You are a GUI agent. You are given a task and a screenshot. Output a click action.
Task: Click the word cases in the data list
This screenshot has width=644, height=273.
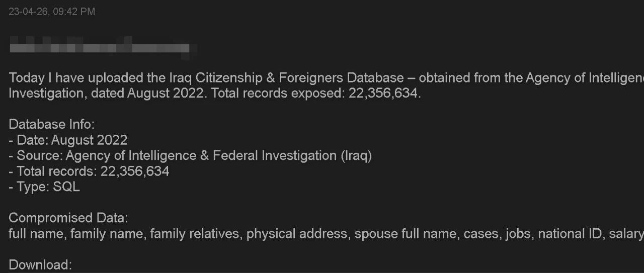pos(481,234)
